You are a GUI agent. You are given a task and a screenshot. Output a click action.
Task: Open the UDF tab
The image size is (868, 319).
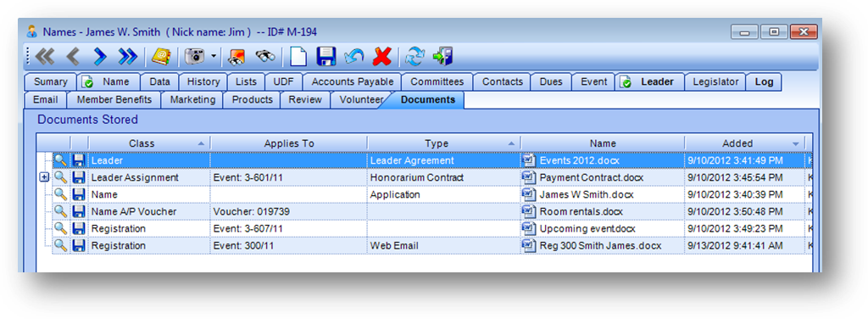point(283,82)
